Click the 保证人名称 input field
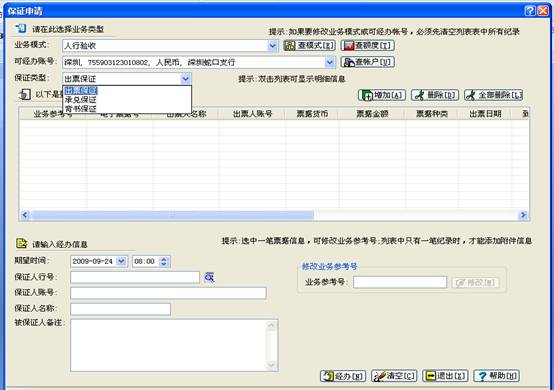Image resolution: width=554 pixels, height=390 pixels. click(x=120, y=309)
